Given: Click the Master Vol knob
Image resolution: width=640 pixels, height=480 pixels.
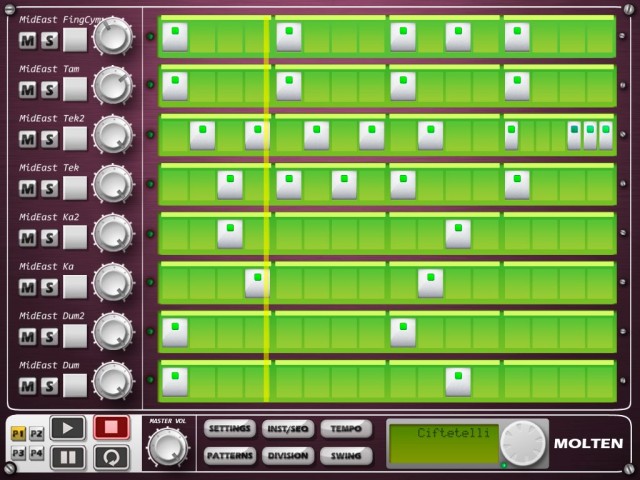Looking at the screenshot, I should 167,446.
